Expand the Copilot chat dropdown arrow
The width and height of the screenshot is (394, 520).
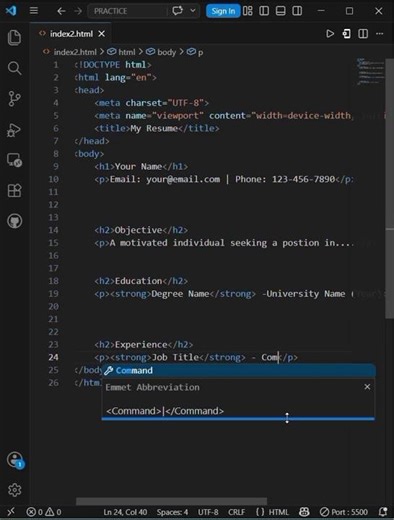click(193, 11)
